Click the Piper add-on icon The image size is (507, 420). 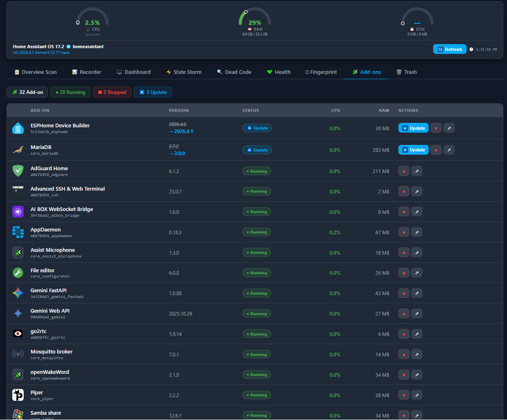18,395
